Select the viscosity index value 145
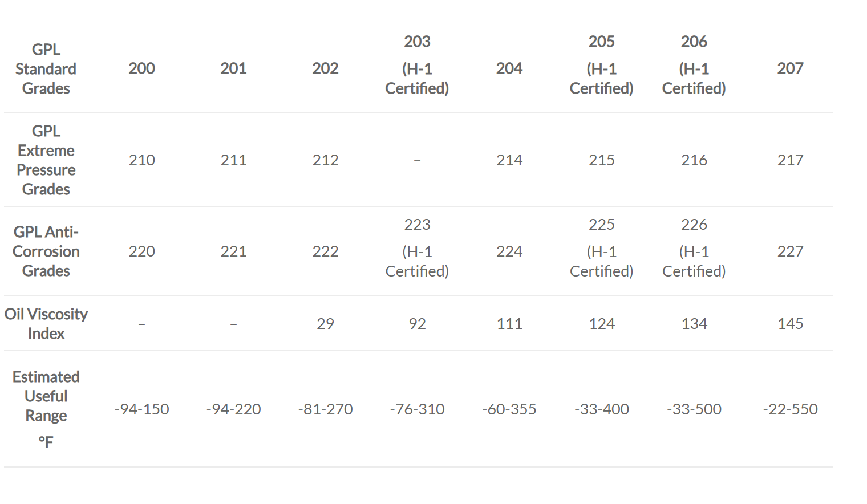 coord(790,324)
